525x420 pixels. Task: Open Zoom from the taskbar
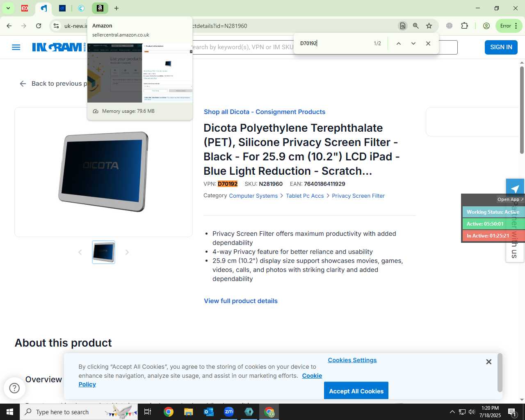(x=229, y=412)
